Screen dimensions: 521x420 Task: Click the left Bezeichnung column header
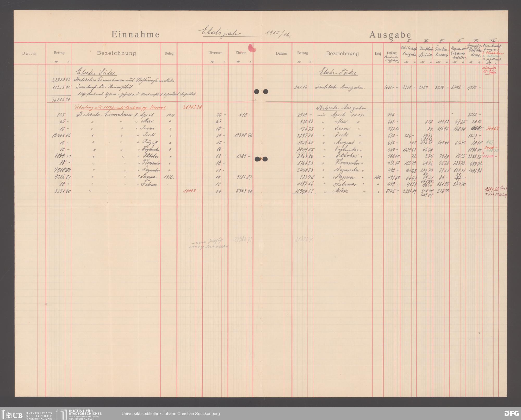tap(116, 53)
